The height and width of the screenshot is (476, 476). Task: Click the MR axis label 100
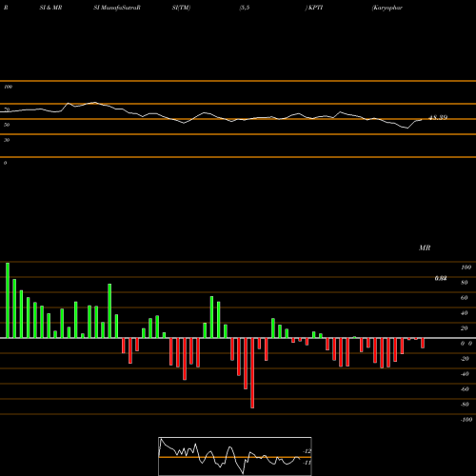pyautogui.click(x=466, y=268)
